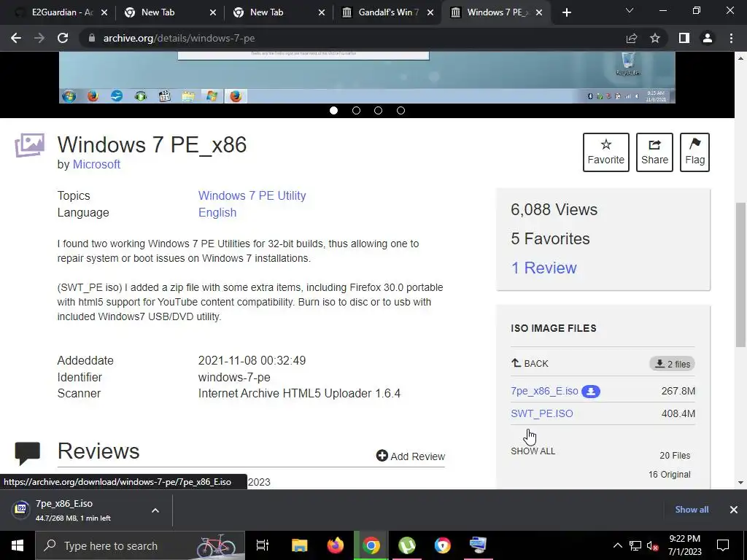
Task: Open the tab search chevron
Action: pyautogui.click(x=630, y=10)
